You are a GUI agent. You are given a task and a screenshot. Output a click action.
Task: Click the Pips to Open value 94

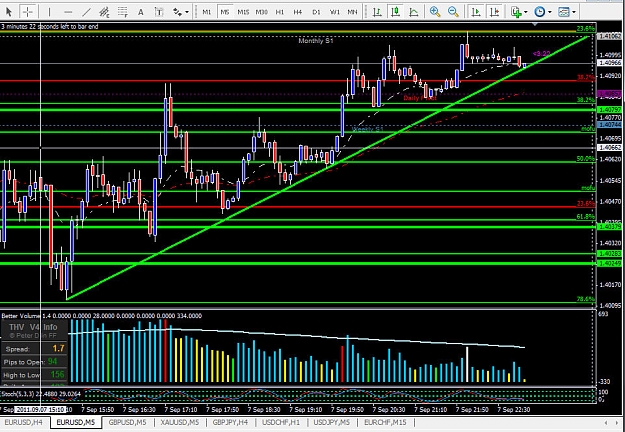pyautogui.click(x=52, y=362)
